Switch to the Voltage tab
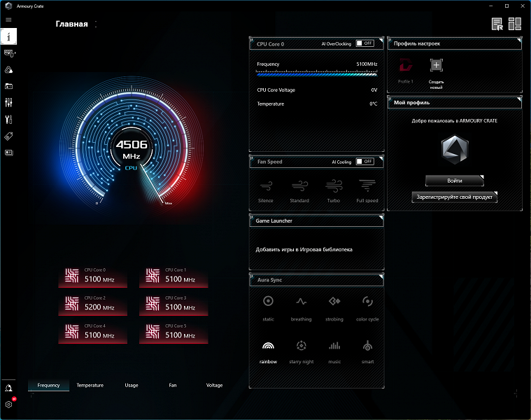This screenshot has width=531, height=420. (x=214, y=385)
